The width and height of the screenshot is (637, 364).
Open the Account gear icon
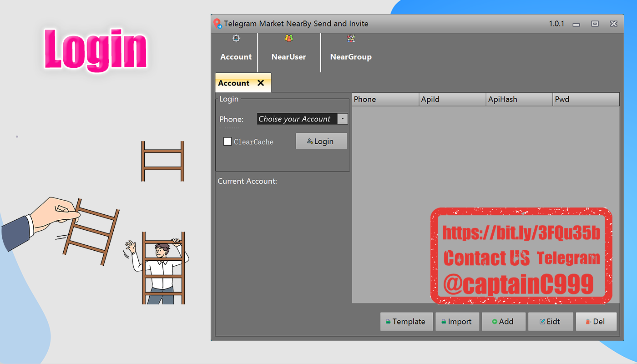click(x=236, y=39)
